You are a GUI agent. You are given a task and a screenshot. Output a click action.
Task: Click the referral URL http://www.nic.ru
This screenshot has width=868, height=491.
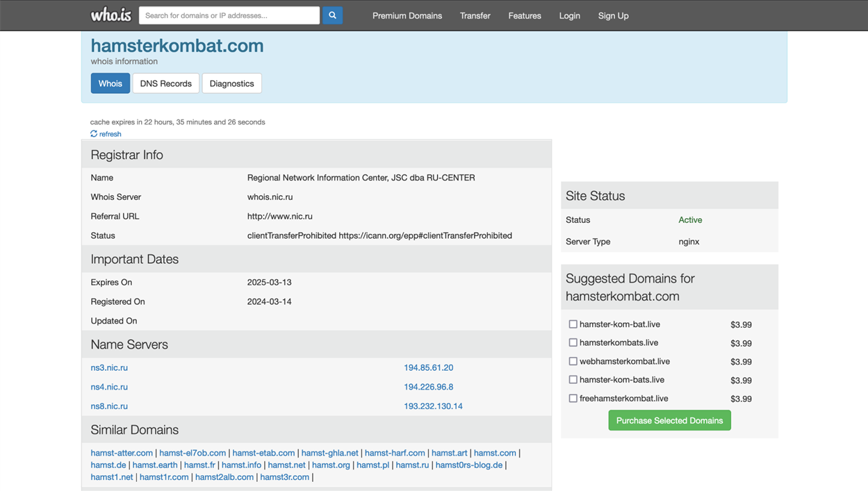coord(280,217)
